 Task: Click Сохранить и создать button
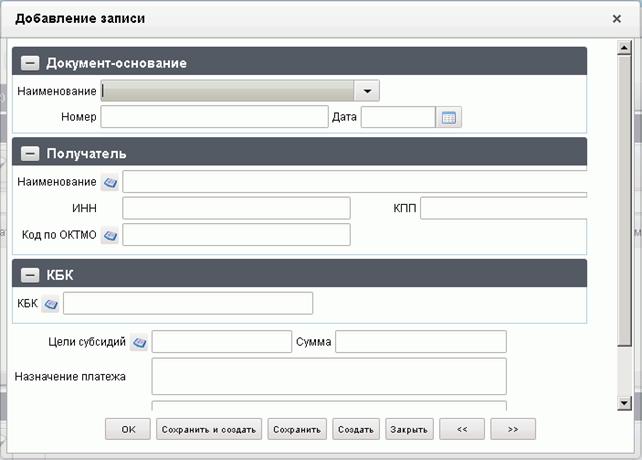[x=209, y=429]
